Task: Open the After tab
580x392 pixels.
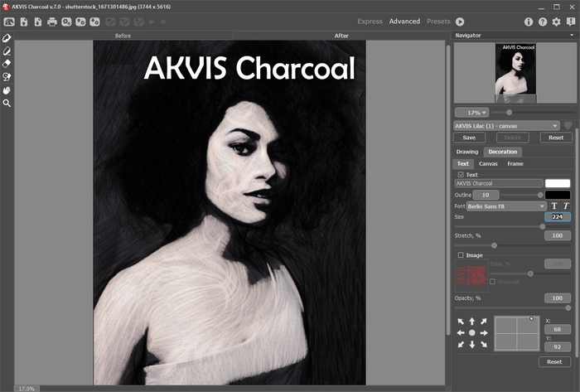Action: pyautogui.click(x=341, y=36)
